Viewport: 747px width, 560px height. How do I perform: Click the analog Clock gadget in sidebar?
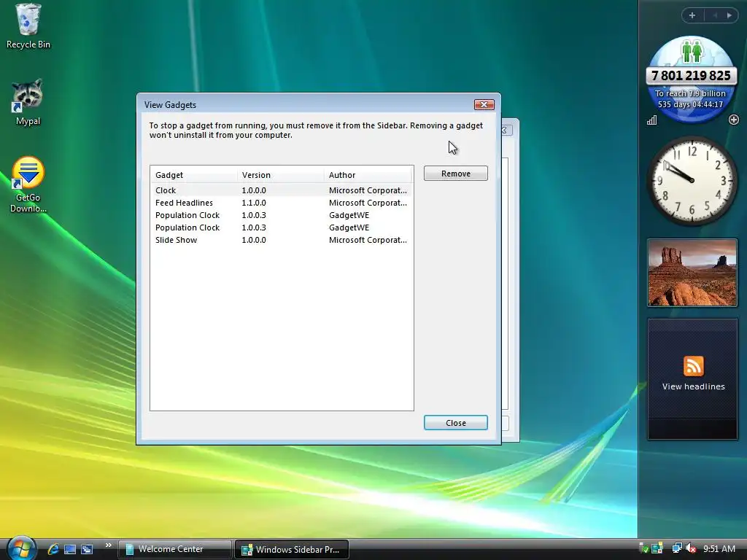(x=692, y=181)
